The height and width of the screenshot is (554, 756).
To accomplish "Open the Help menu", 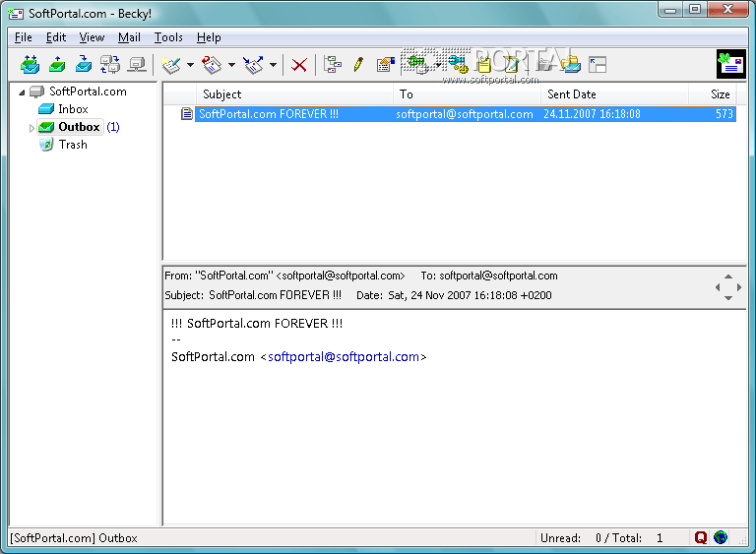I will tap(209, 37).
